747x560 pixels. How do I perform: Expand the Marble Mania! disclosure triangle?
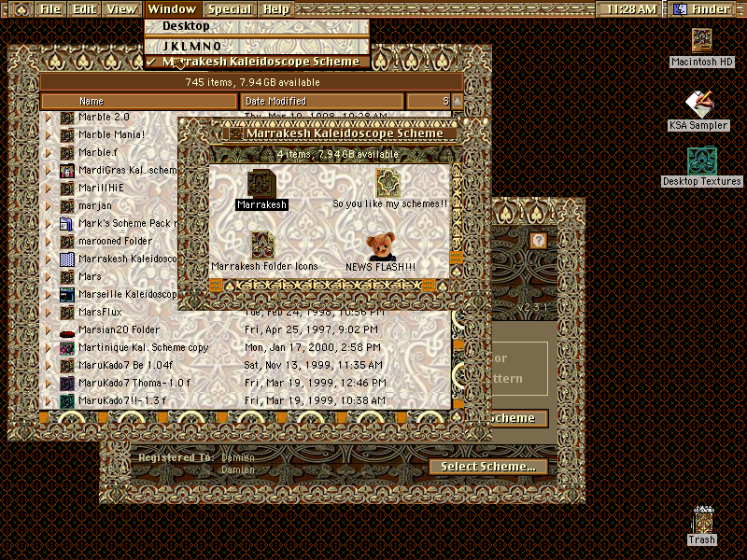[48, 134]
